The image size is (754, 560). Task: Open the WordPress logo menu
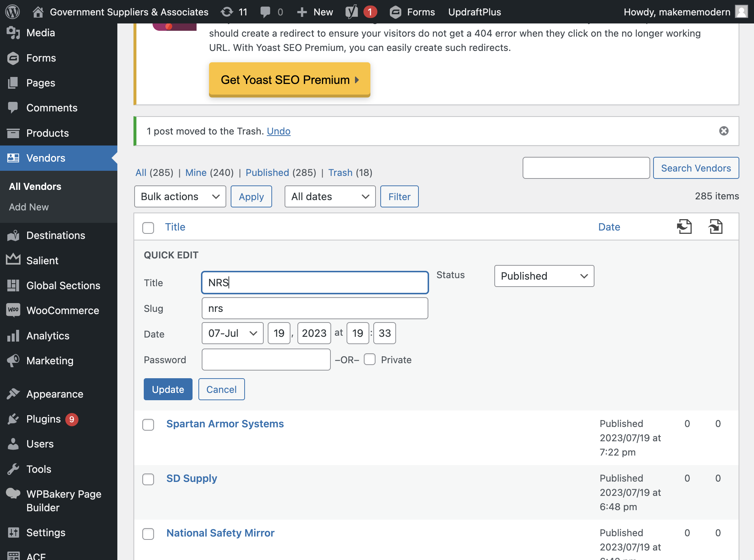12,12
